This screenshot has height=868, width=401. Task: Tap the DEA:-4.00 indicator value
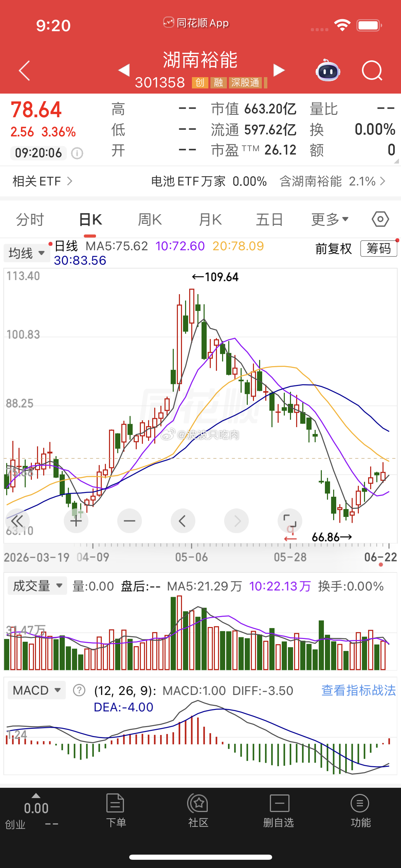(123, 707)
